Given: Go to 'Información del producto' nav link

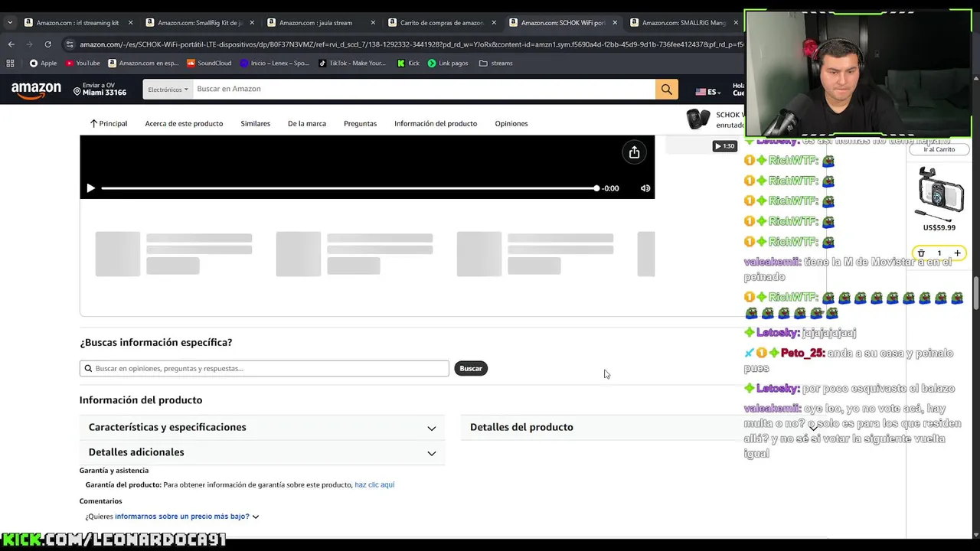Looking at the screenshot, I should [x=436, y=123].
